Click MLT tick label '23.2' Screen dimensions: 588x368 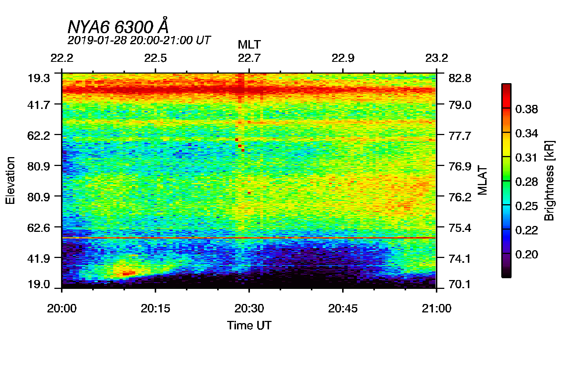pos(437,58)
